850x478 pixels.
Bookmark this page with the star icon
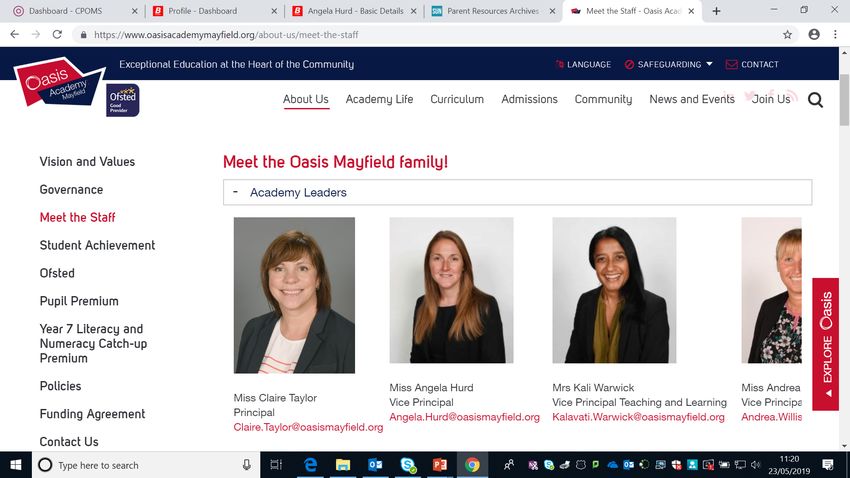click(787, 35)
